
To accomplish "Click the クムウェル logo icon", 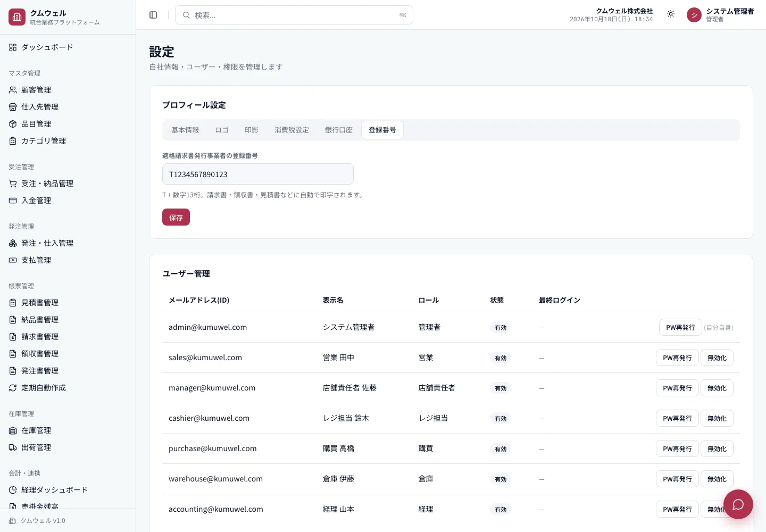I will pyautogui.click(x=17, y=17).
